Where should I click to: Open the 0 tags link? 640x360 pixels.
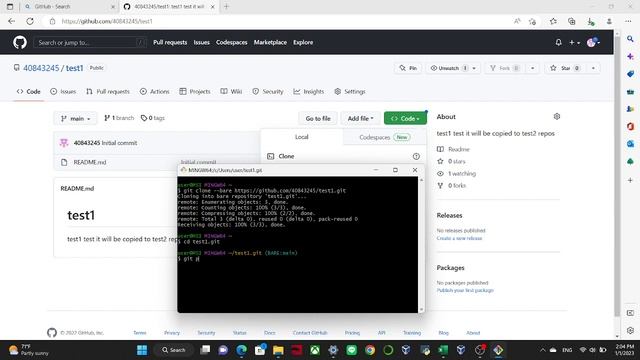(153, 118)
